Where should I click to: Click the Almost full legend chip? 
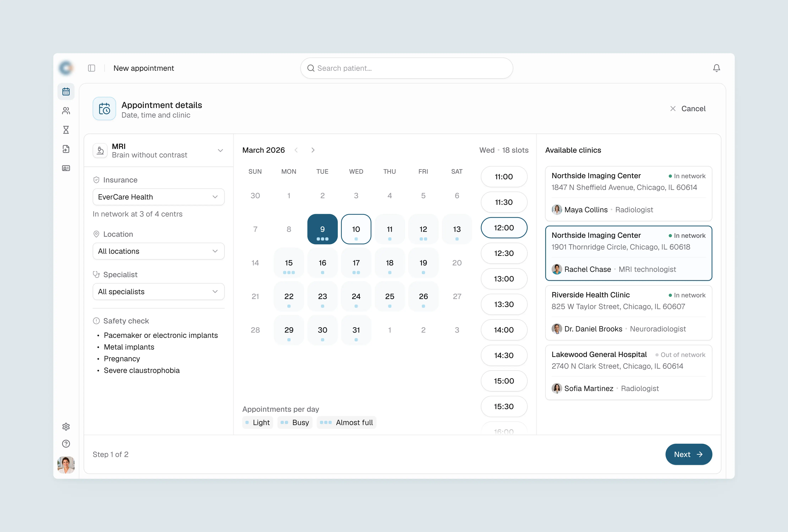pyautogui.click(x=346, y=423)
